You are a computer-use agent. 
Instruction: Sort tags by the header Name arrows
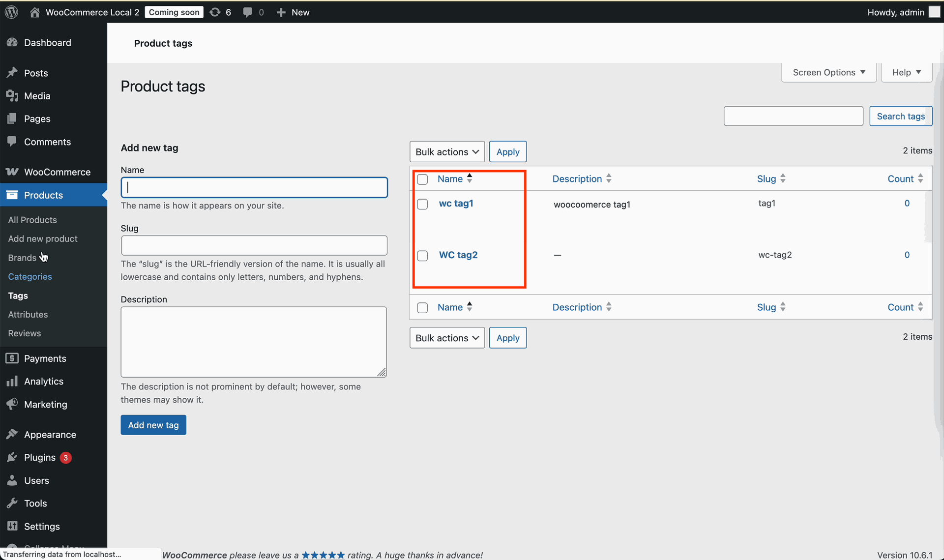[x=470, y=178]
